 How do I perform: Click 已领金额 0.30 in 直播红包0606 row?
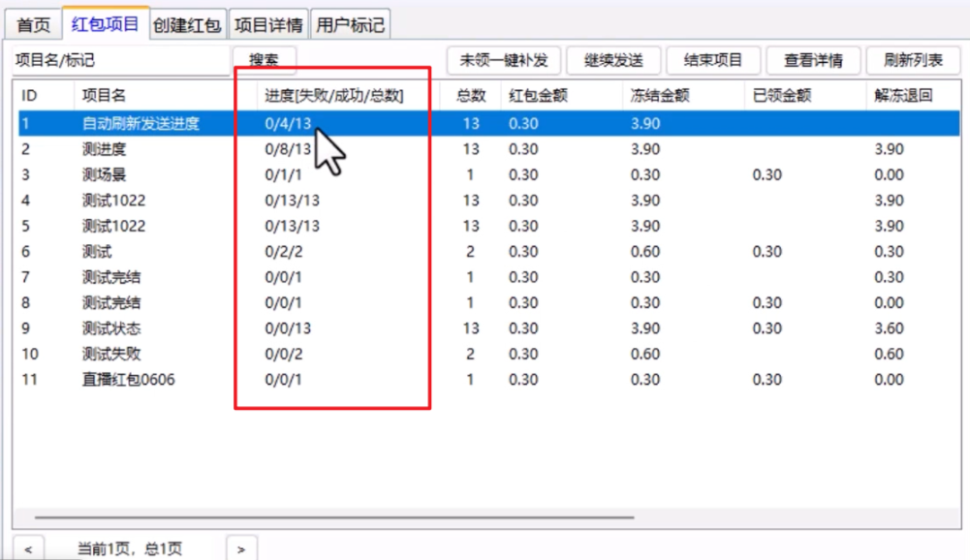point(767,380)
